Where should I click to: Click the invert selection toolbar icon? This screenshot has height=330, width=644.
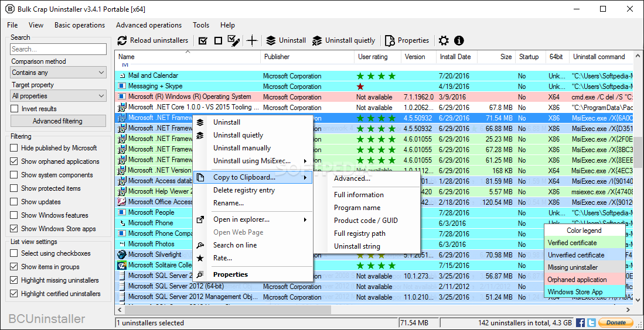tap(233, 40)
